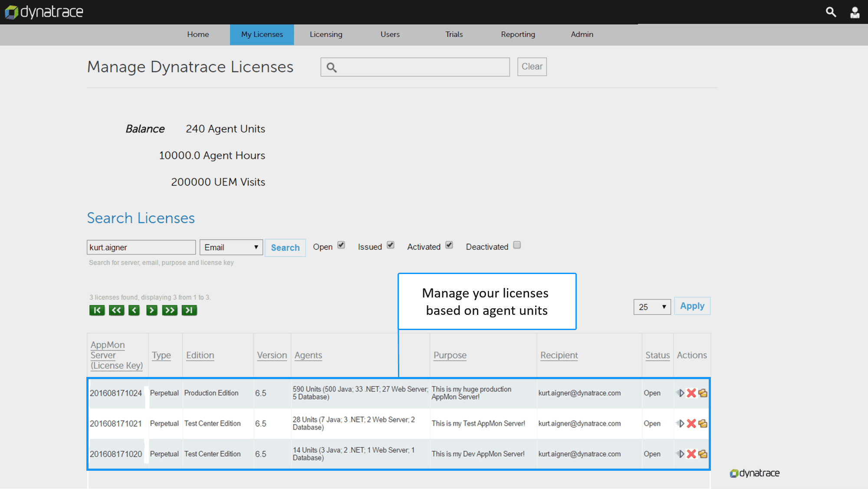Click red X delete icon for license 201608171020
This screenshot has width=868, height=489.
691,454
